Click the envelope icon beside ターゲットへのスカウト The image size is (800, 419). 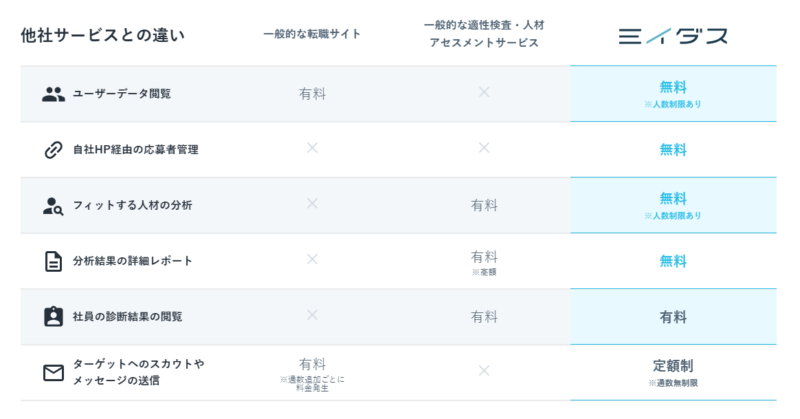coord(53,373)
